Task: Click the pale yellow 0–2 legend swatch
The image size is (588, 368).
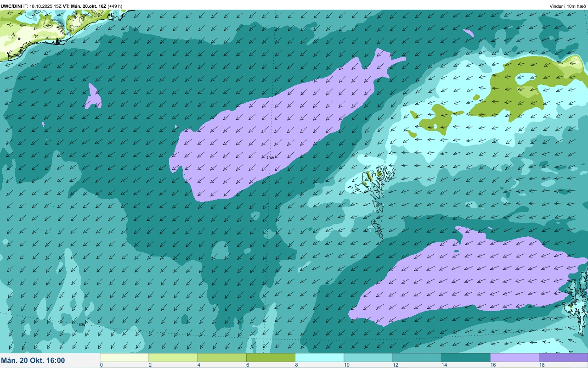Action: click(x=124, y=357)
